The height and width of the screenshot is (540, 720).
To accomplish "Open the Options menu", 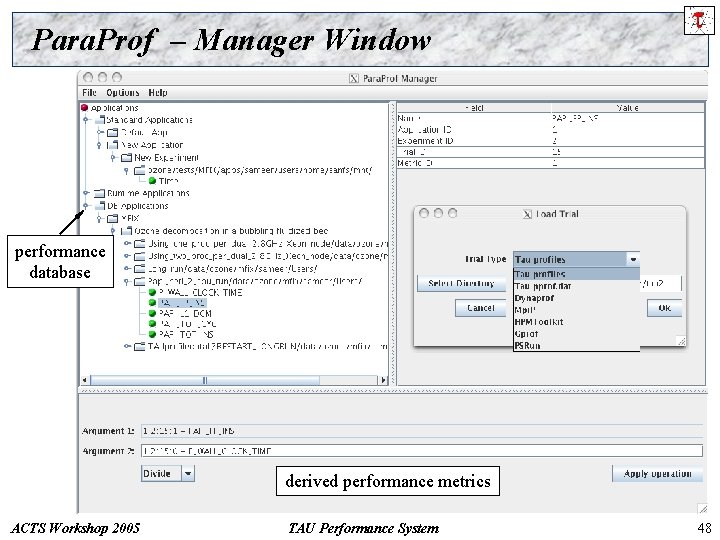I will click(x=123, y=93).
